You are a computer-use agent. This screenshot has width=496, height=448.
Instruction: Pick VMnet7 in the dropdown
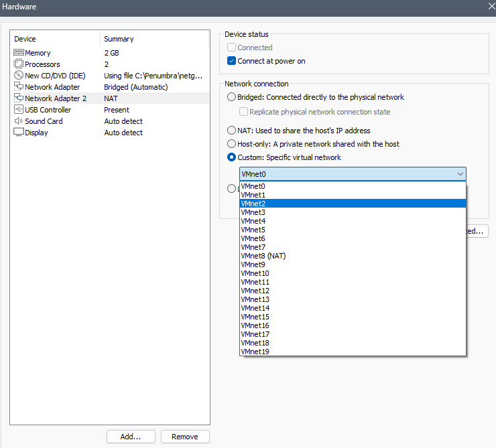(x=353, y=247)
